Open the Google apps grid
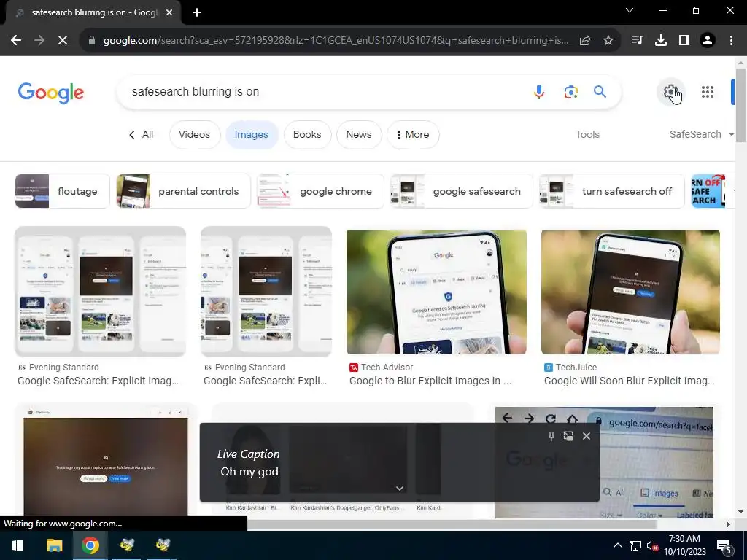 tap(708, 91)
